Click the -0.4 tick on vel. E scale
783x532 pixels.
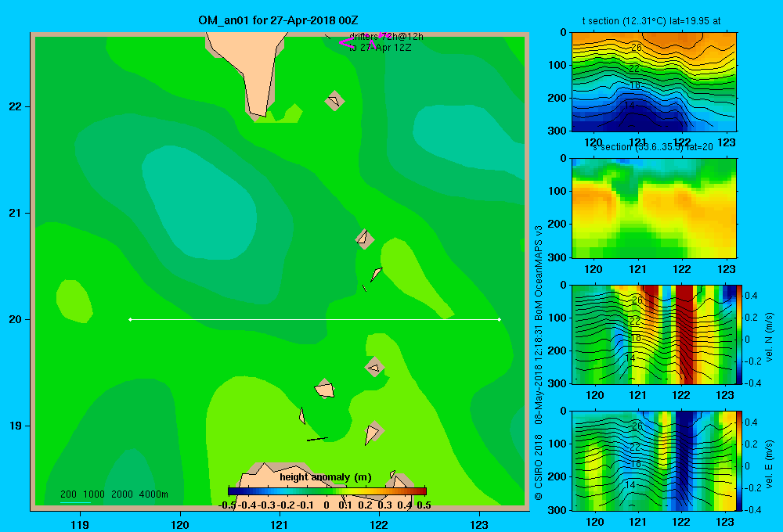(x=751, y=509)
